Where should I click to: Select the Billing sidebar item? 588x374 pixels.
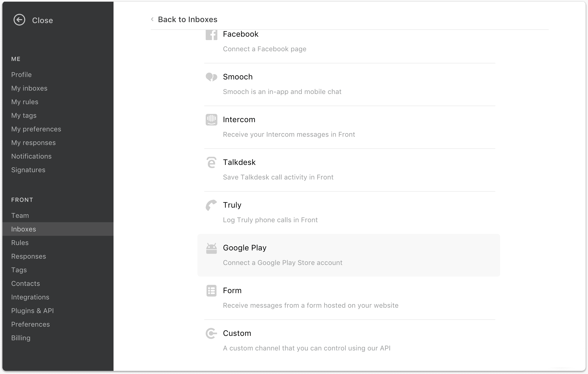pyautogui.click(x=21, y=338)
